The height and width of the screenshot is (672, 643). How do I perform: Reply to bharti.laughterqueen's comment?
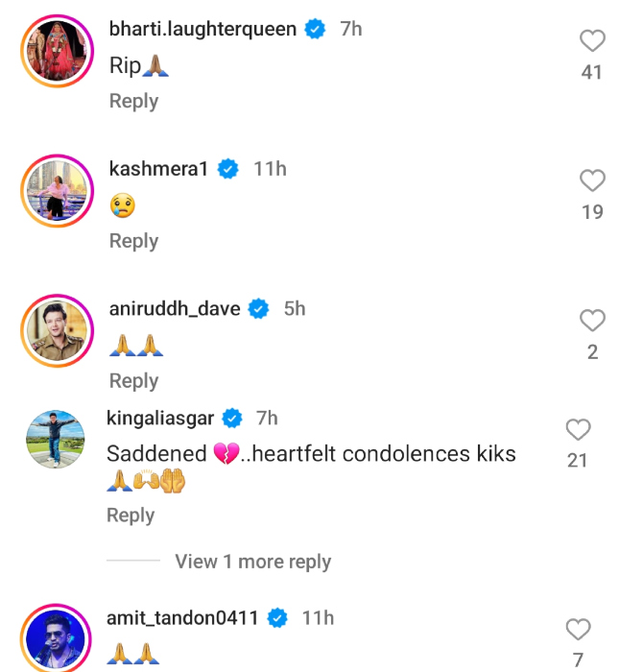coord(133,101)
